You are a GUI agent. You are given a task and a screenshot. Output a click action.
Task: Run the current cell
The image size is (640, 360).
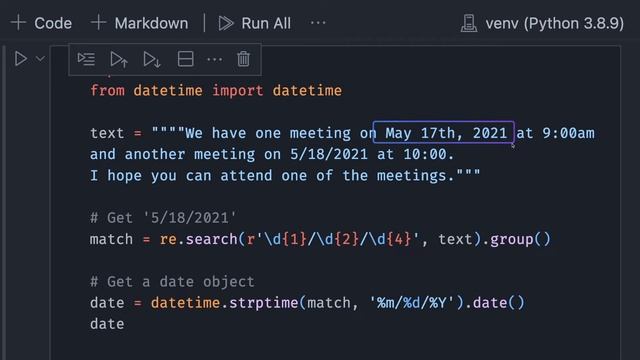20,59
